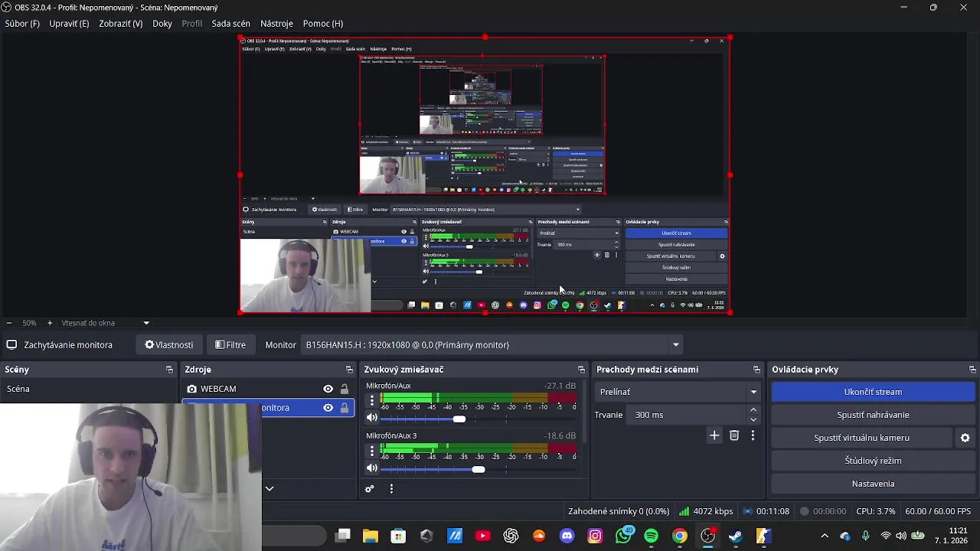The height and width of the screenshot is (551, 980).
Task: Click the Zahodené snímky 0 (0.0%) status
Action: point(619,511)
